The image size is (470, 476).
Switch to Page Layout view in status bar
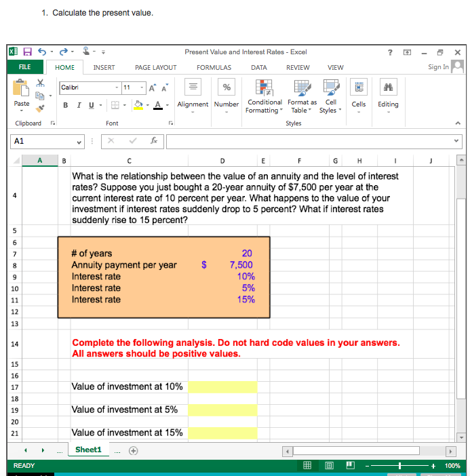click(x=329, y=465)
